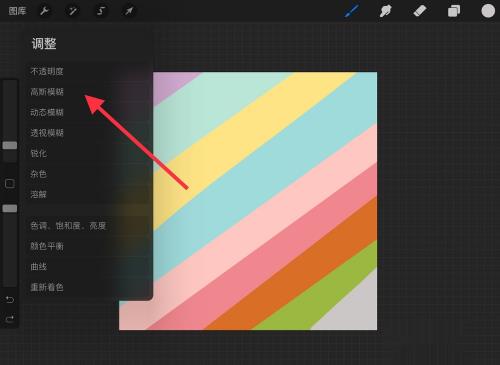Screen dimensions: 500x365
Task: Tap the redo arrow
Action: pos(10,319)
